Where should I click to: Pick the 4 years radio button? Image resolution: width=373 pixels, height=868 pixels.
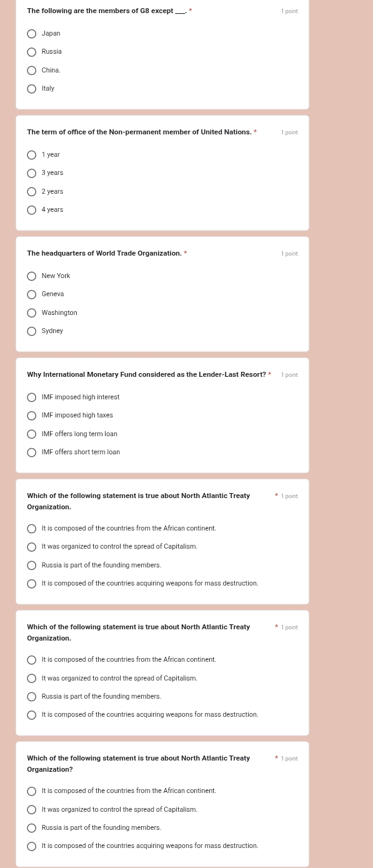32,210
